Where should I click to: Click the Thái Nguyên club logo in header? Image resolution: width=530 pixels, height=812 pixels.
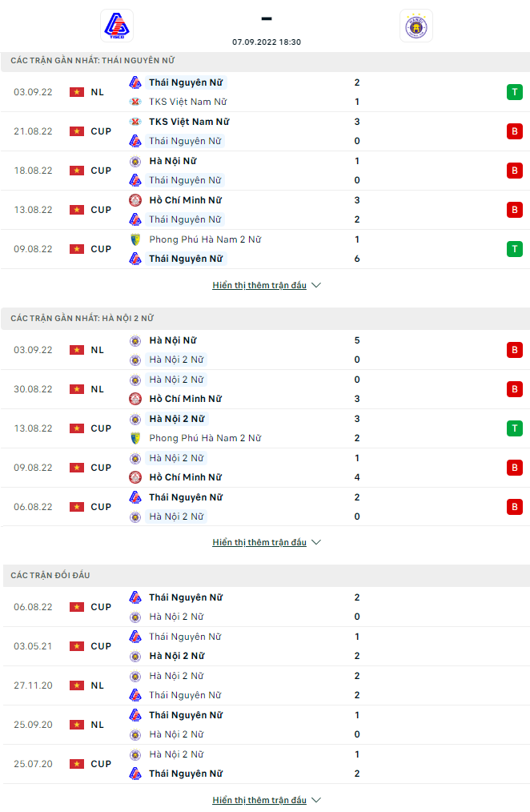116,26
